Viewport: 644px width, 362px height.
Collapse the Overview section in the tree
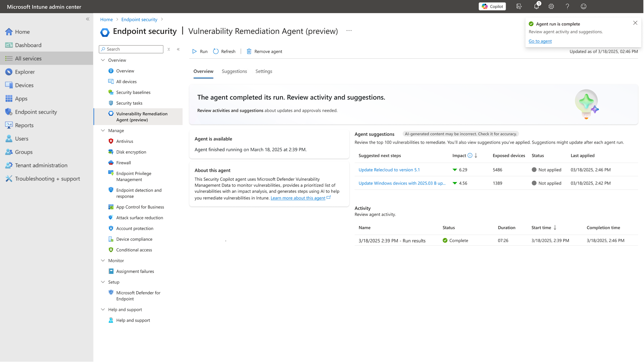103,60
